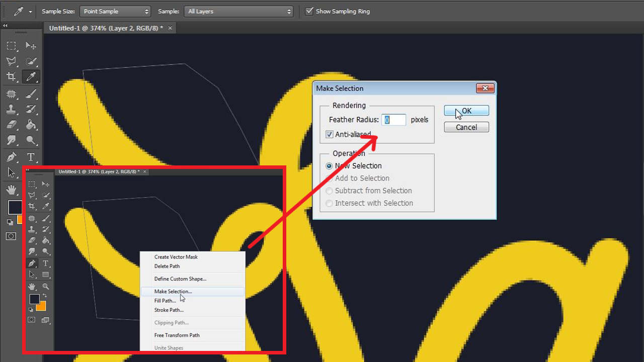The width and height of the screenshot is (644, 362).
Task: Select the Brush tool in main toolbar
Action: click(31, 94)
